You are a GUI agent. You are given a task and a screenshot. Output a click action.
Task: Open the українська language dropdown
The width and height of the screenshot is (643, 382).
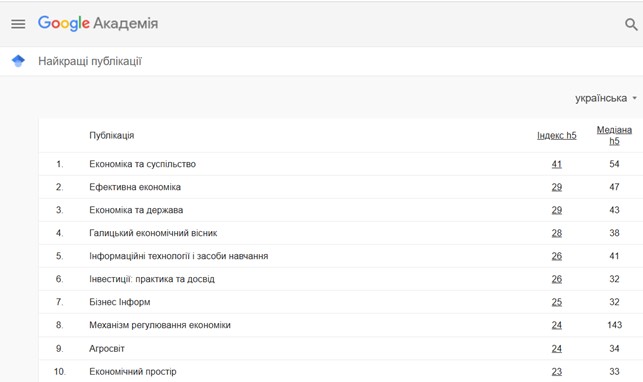[606, 98]
